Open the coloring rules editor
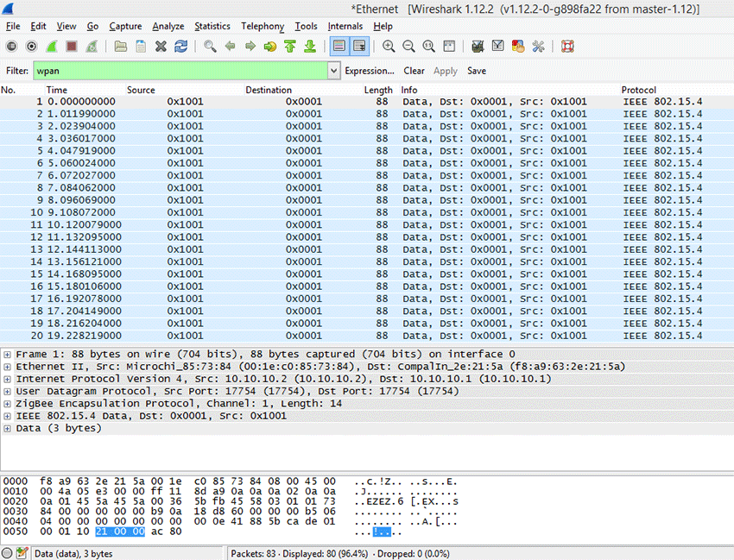This screenshot has height=560, width=734. coord(518,46)
